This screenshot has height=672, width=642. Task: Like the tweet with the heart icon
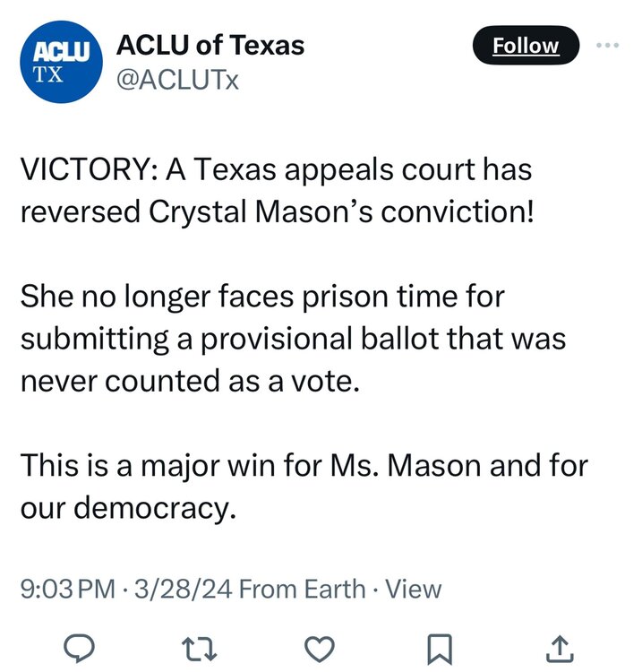tap(321, 646)
